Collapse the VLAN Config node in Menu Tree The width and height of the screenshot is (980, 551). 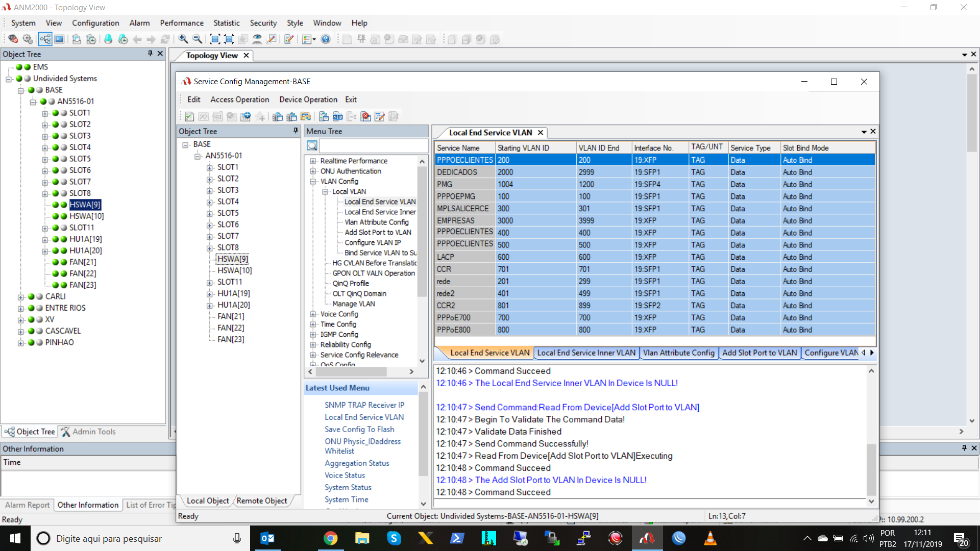[313, 182]
